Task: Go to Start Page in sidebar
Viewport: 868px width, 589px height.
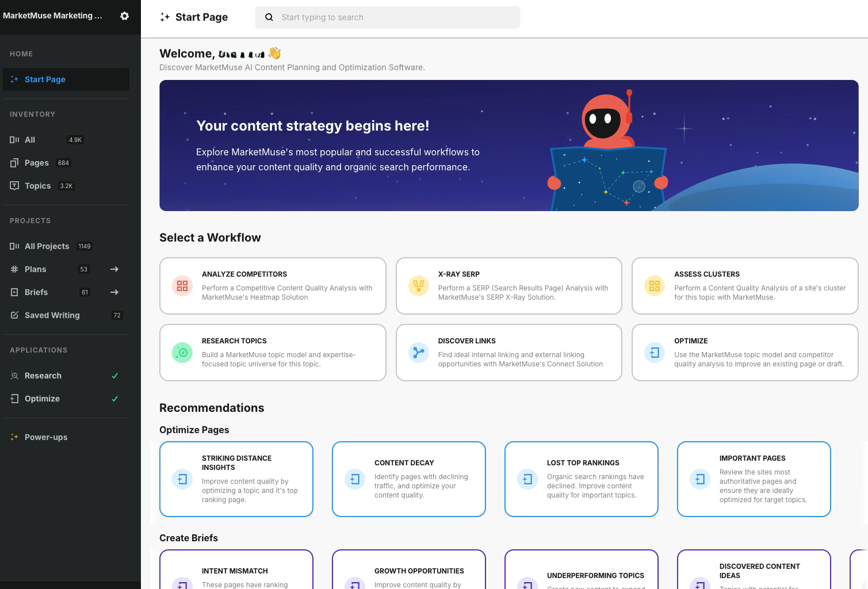Action: tap(66, 79)
